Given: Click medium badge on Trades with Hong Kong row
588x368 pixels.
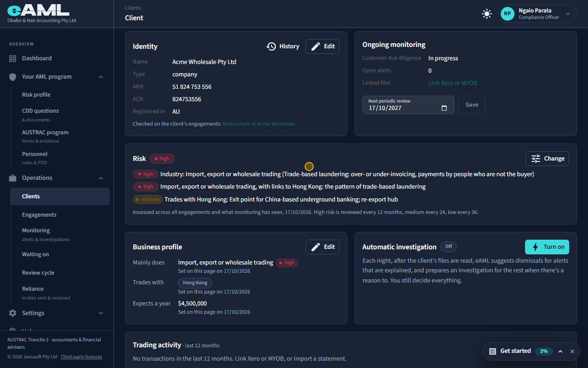Looking at the screenshot, I should pyautogui.click(x=147, y=199).
